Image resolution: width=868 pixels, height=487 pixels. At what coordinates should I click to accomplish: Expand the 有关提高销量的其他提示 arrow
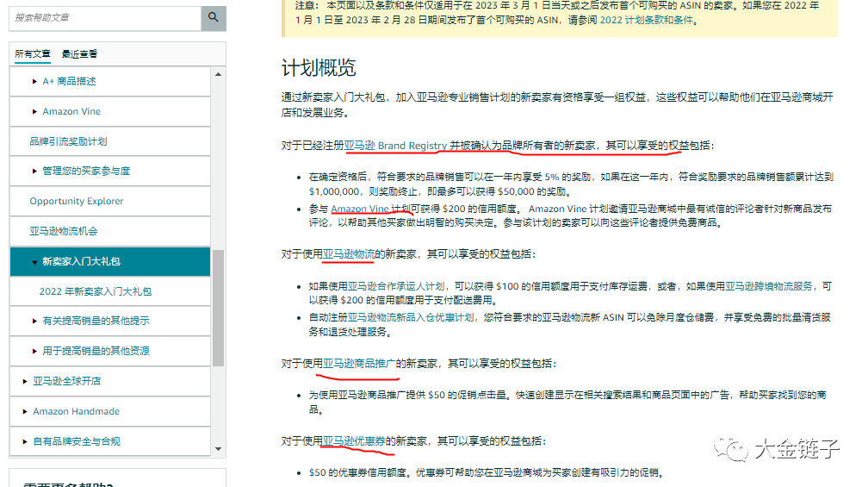34,322
